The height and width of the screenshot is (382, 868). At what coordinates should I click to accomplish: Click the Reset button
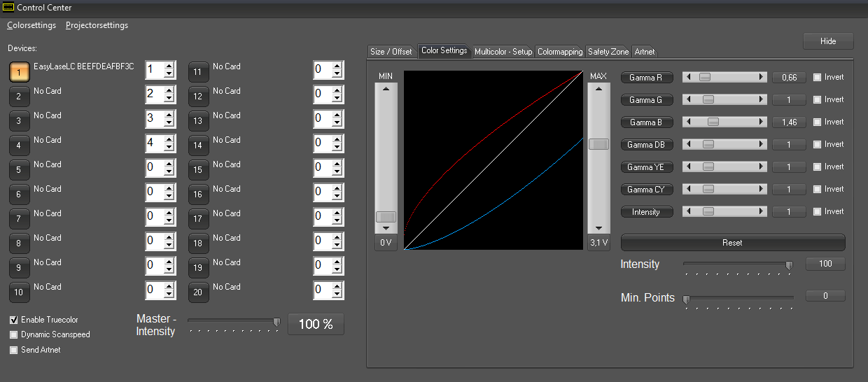(732, 243)
